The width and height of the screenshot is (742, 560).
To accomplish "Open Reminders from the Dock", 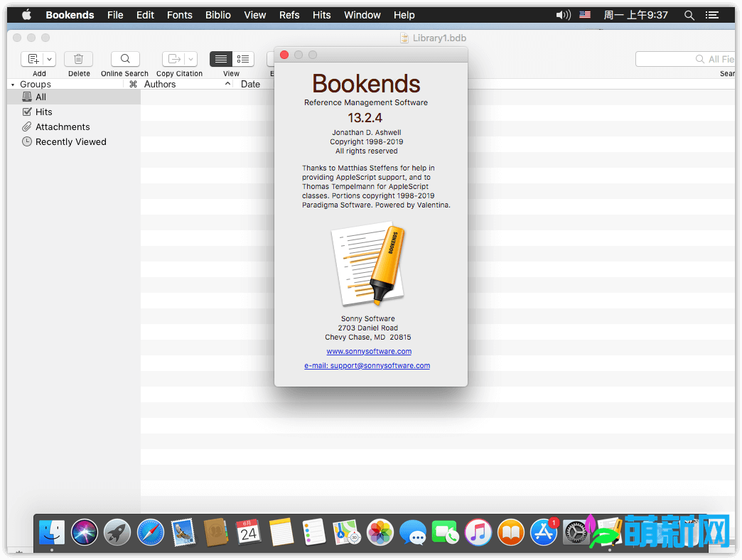I will click(314, 532).
